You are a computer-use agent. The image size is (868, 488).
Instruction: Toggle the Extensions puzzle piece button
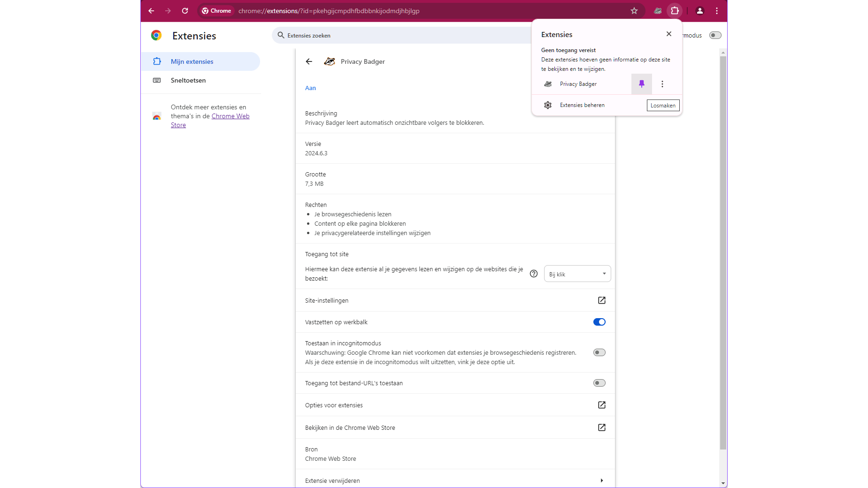click(675, 11)
